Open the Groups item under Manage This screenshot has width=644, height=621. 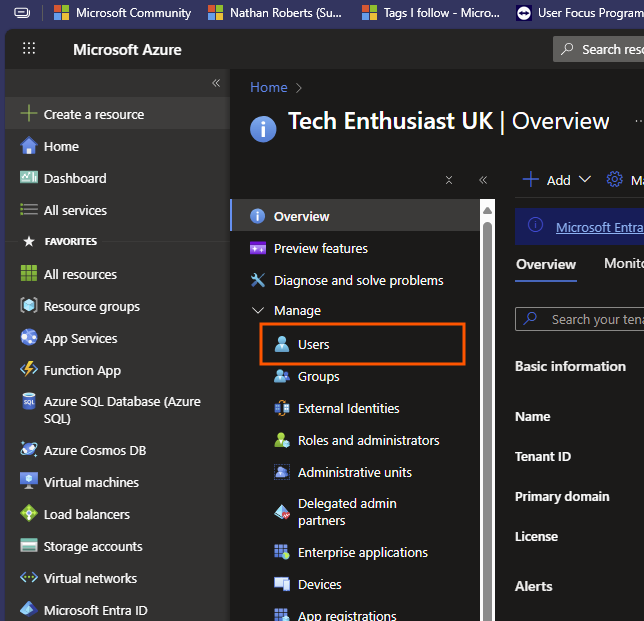click(318, 376)
